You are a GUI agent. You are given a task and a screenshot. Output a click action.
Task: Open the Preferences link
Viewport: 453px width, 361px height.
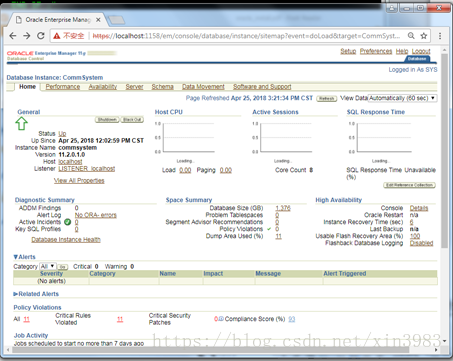point(376,51)
